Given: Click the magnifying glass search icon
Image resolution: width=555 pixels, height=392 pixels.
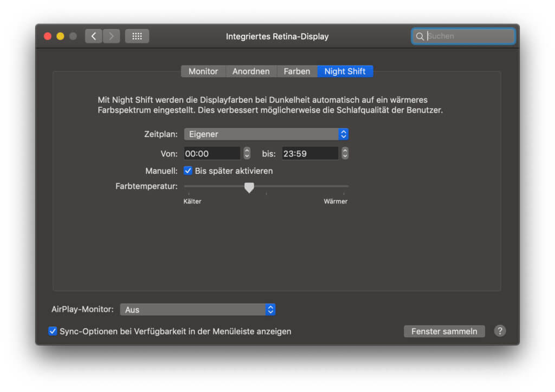Looking at the screenshot, I should coord(420,36).
